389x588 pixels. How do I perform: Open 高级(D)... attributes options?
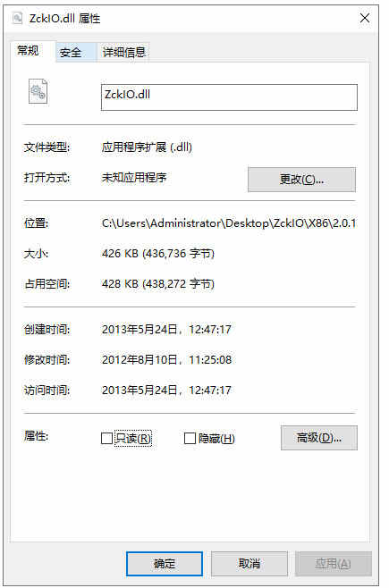click(319, 438)
